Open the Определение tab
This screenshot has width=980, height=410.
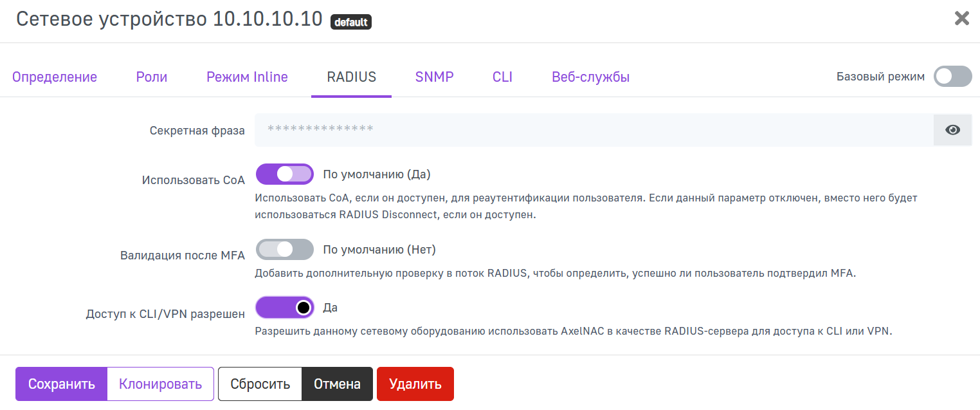[x=55, y=77]
